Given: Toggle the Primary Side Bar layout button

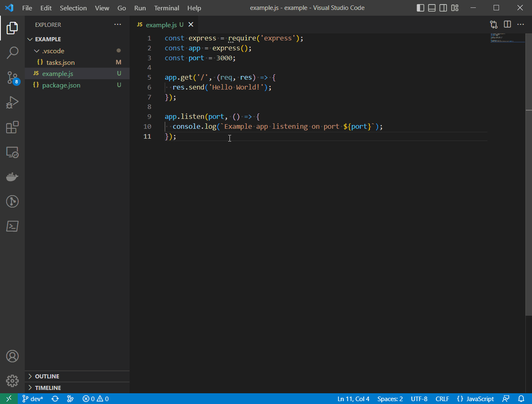Looking at the screenshot, I should 420,8.
